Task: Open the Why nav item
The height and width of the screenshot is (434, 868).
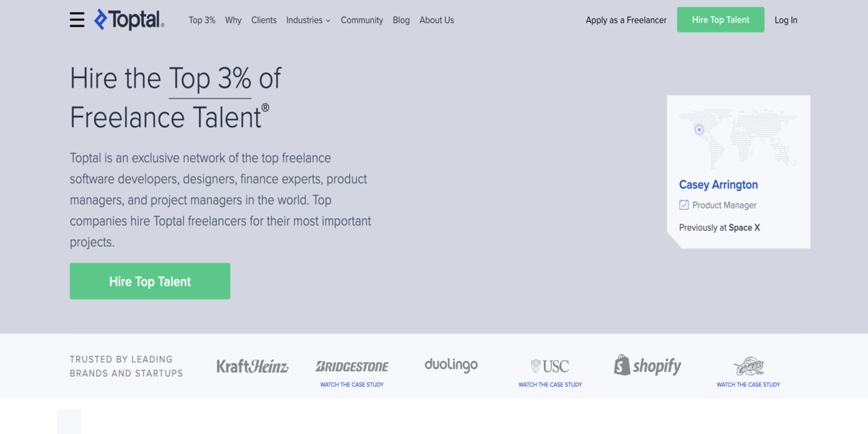Action: (x=233, y=20)
